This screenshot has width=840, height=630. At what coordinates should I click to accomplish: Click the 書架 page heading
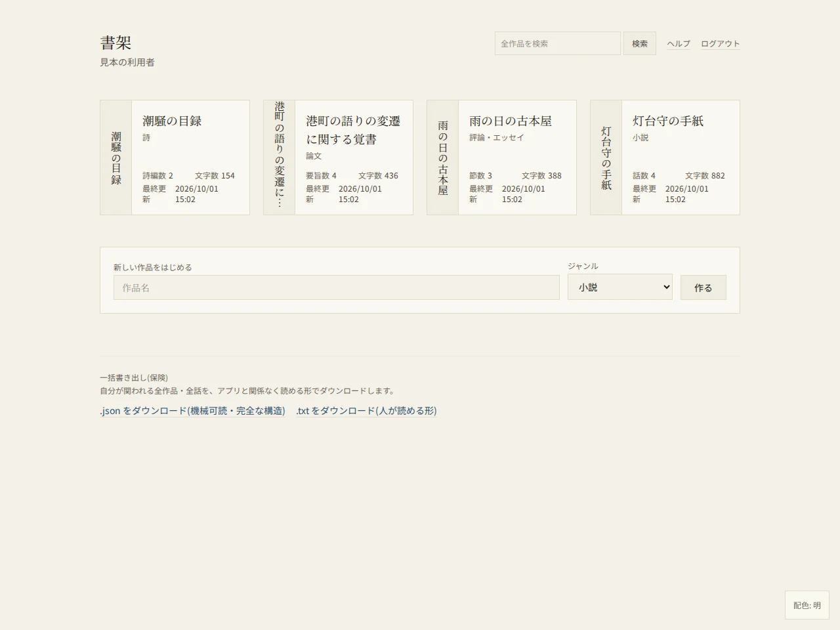click(115, 43)
